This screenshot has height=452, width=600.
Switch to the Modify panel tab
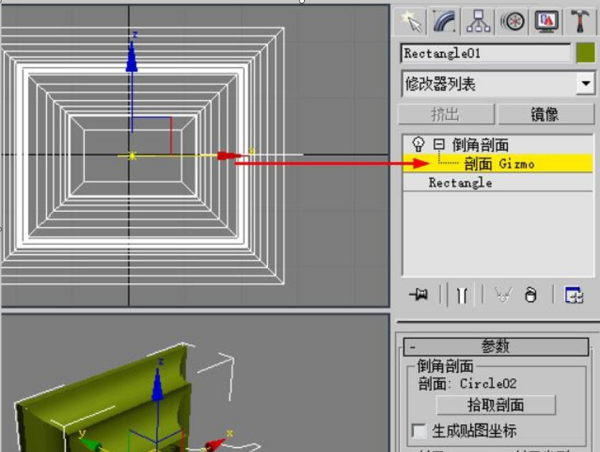click(445, 21)
